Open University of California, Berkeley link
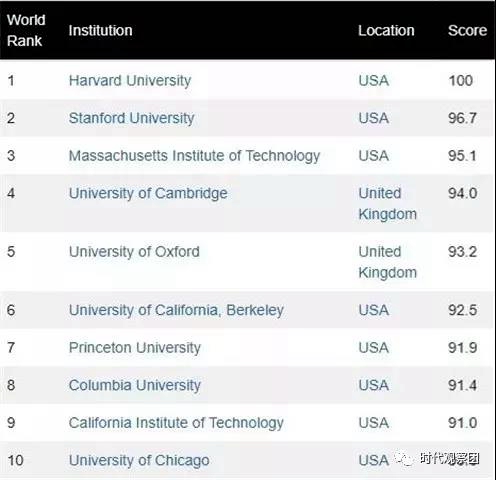The image size is (496, 480). tap(176, 310)
